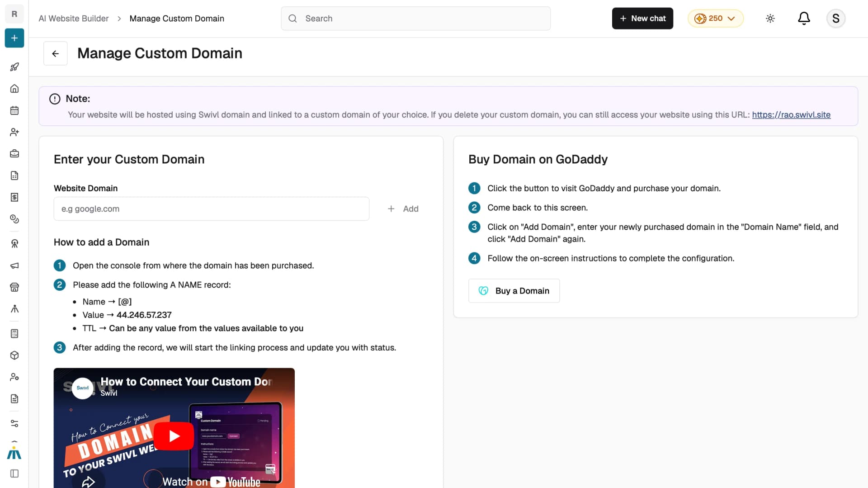Open the document sheet icon in sidebar

coord(14,175)
